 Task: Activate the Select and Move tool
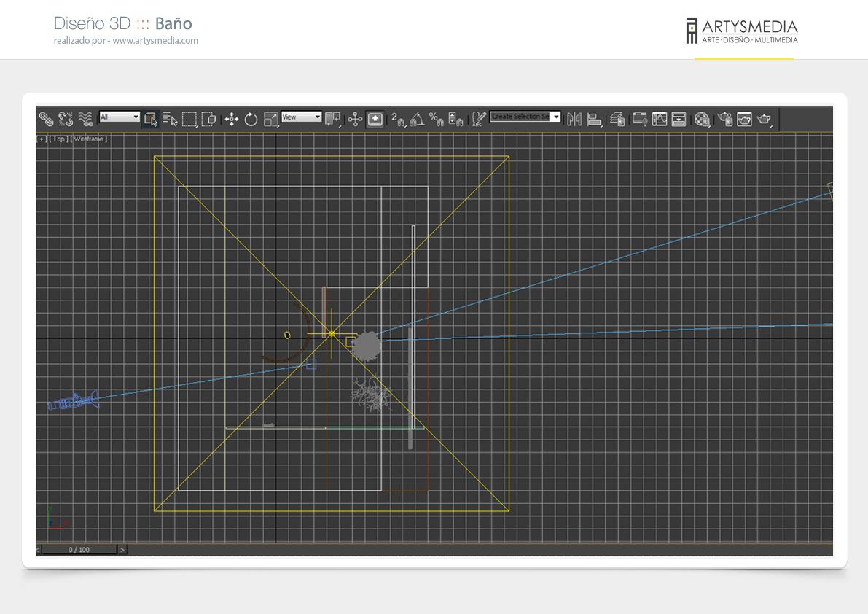pyautogui.click(x=232, y=119)
